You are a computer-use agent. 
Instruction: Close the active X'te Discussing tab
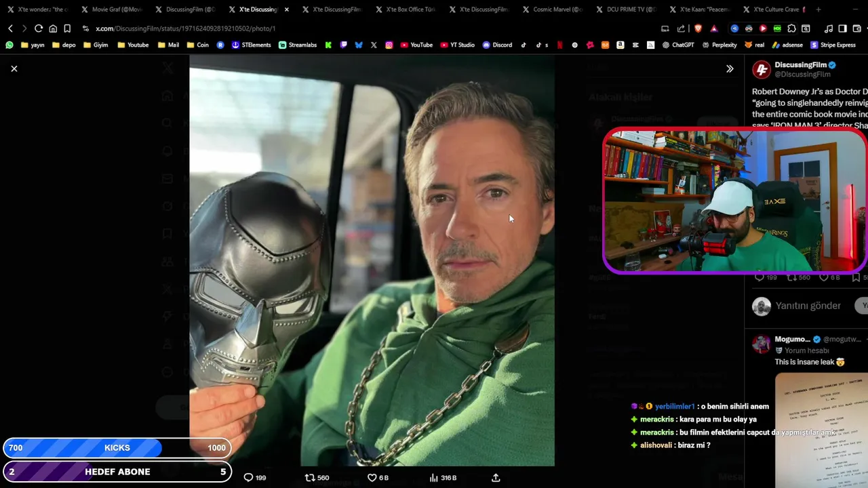[287, 9]
